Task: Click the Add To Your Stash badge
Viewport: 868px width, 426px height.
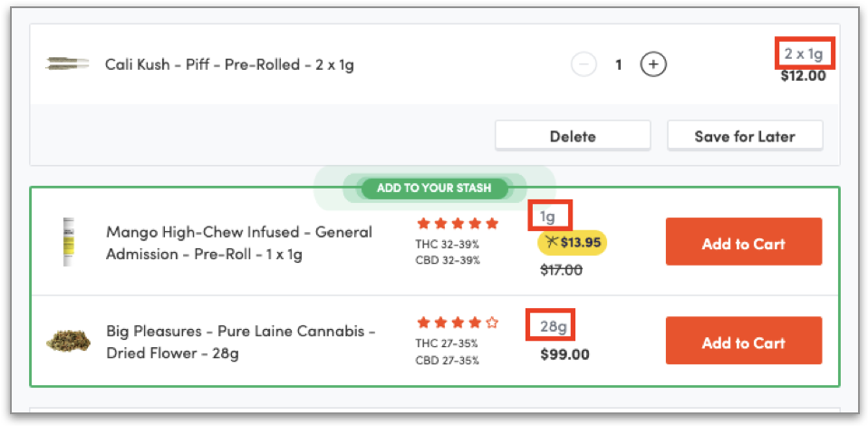Action: (434, 189)
